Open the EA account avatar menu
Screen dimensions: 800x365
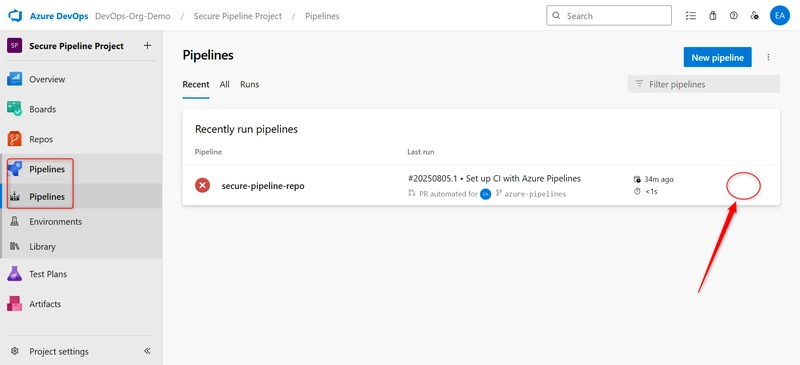point(780,16)
